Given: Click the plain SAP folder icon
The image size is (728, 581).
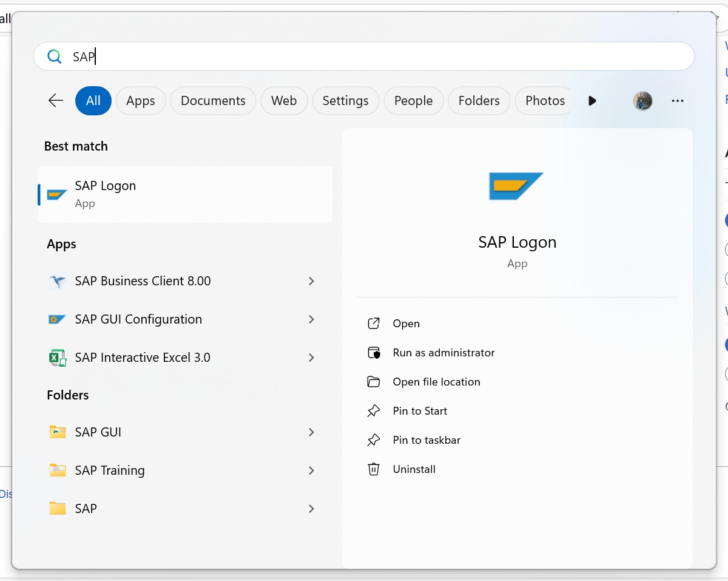Looking at the screenshot, I should [x=58, y=508].
